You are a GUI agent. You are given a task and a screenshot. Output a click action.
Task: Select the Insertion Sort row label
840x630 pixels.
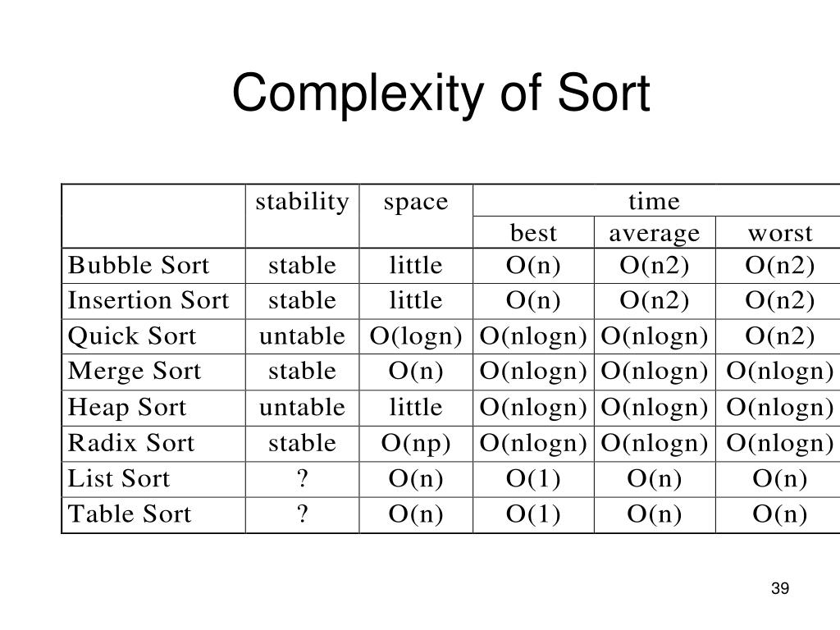(148, 300)
